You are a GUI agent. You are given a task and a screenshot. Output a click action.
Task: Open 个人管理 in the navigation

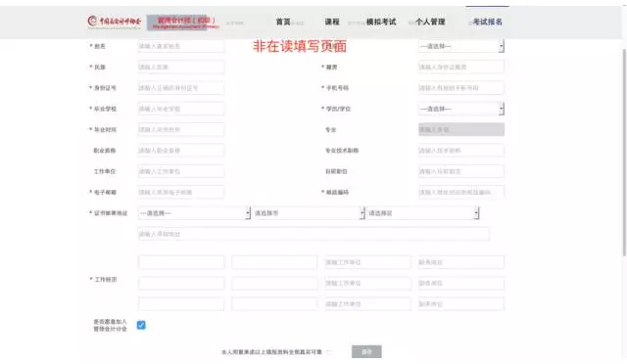pos(430,22)
